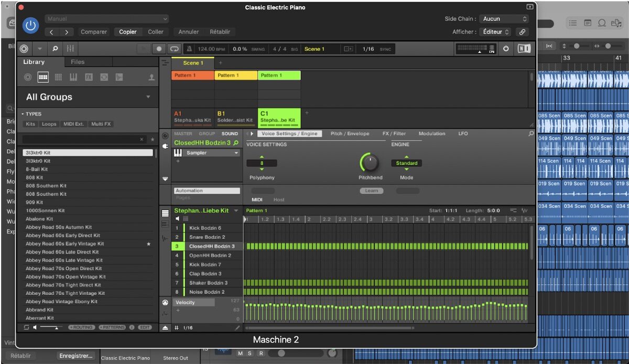This screenshot has width=629, height=364.
Task: Adjust the Pitchbend knob
Action: pos(370,163)
